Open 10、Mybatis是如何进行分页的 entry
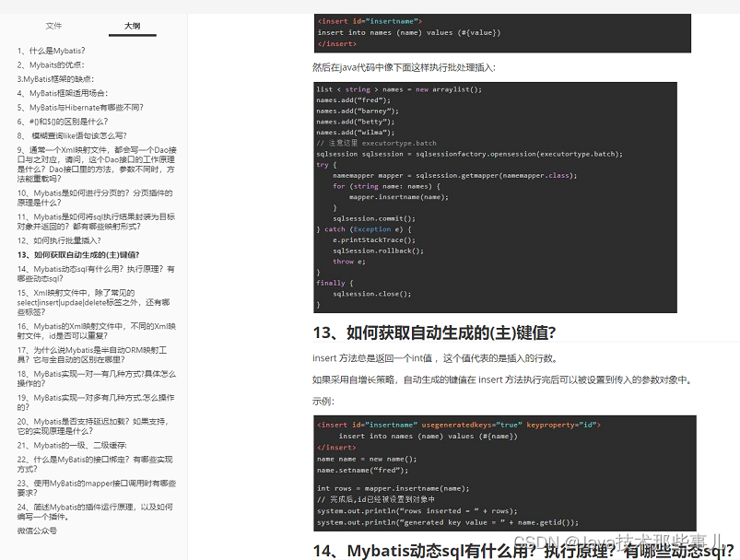Screen dimensions: 740x560 (x=95, y=198)
